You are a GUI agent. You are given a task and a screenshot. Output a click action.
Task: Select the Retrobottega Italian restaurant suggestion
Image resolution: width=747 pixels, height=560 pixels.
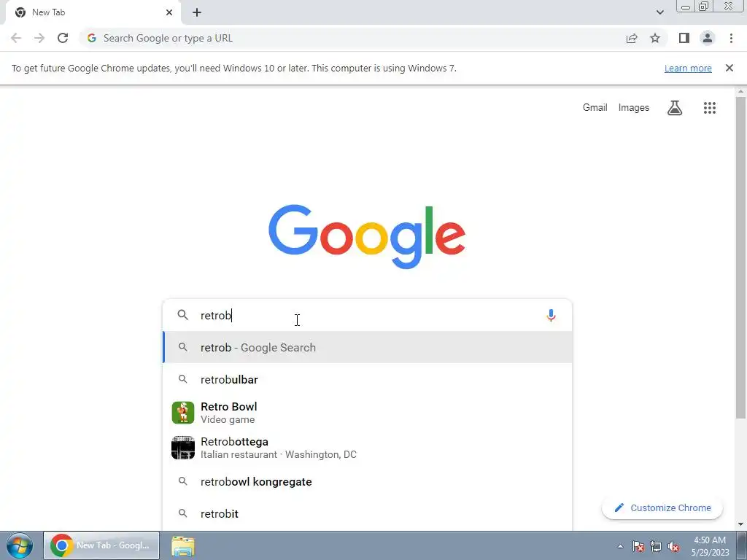(368, 448)
